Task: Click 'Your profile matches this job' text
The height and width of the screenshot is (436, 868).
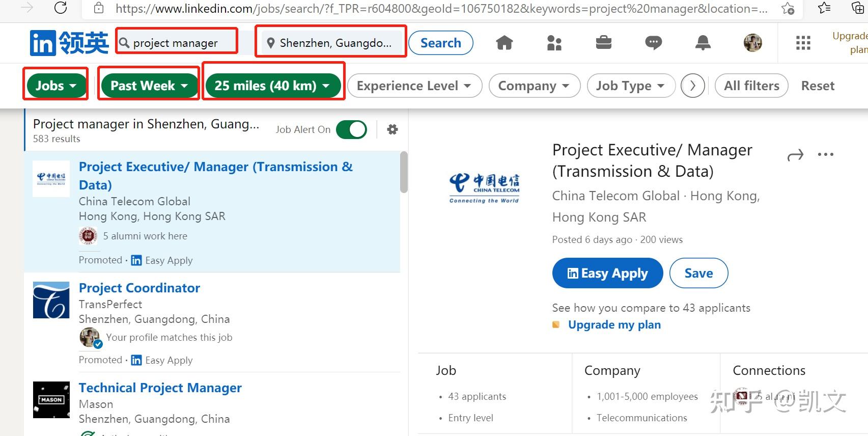Action: [x=169, y=337]
